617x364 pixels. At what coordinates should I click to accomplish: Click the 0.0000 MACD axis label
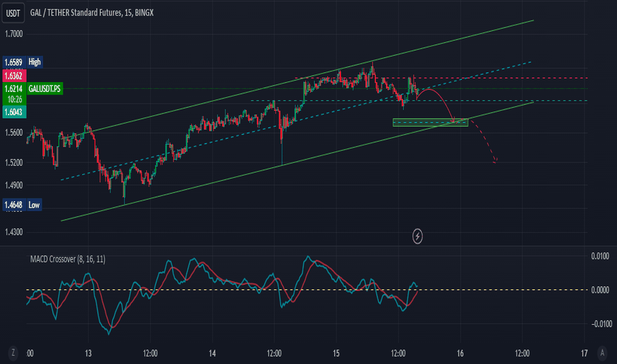pos(600,290)
